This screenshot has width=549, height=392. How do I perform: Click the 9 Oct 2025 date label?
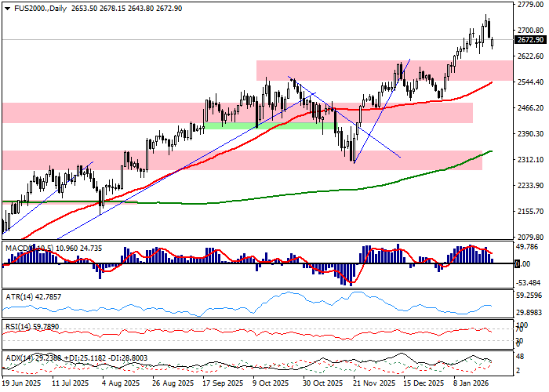pos(268,385)
